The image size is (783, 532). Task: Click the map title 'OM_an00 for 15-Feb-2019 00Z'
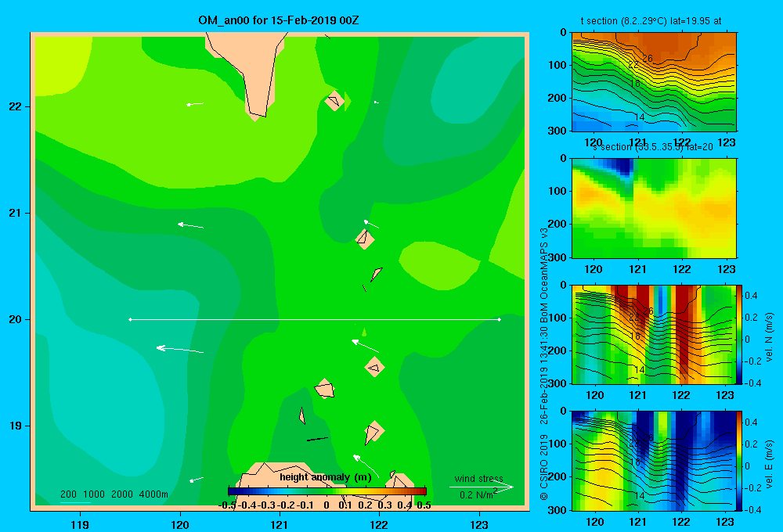click(279, 20)
